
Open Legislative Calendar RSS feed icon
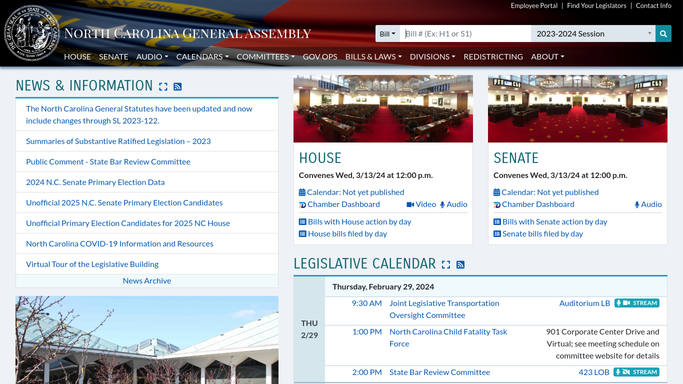pyautogui.click(x=460, y=265)
